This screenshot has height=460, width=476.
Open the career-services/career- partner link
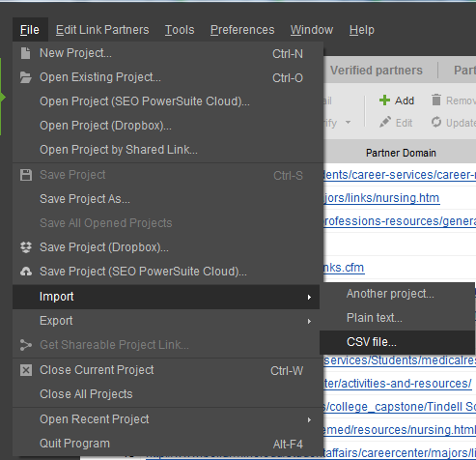point(399,175)
